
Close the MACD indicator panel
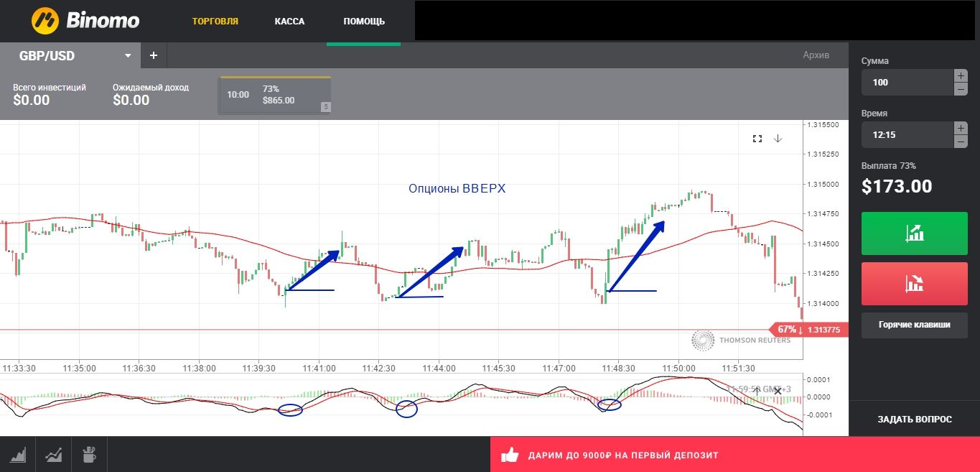click(x=778, y=391)
